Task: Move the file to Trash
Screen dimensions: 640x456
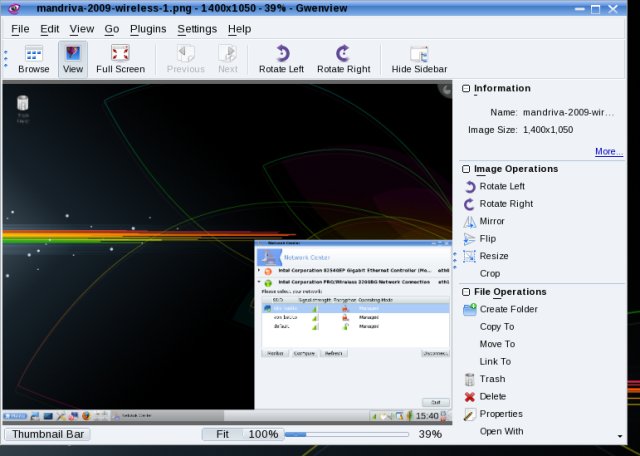Action: [x=484, y=379]
